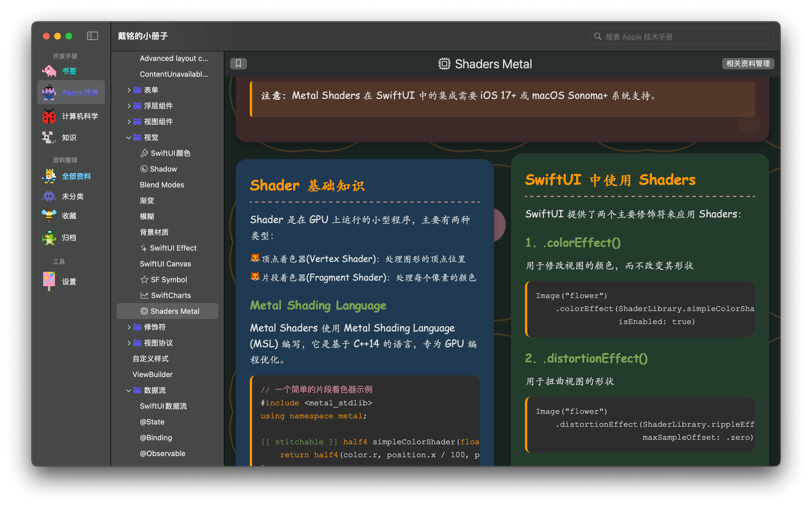Screen dimensions: 812x508
Task: Click the 表单 folder icon
Action: (x=137, y=90)
